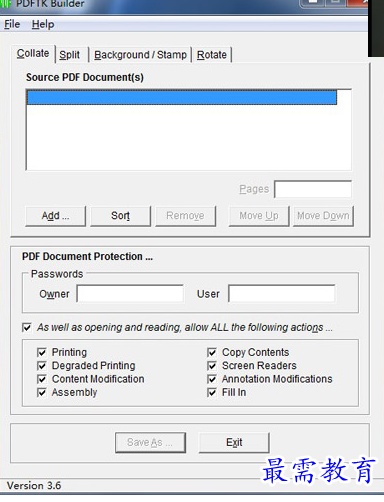This screenshot has height=502, width=384.
Task: Open the Help menu
Action: pyautogui.click(x=43, y=24)
